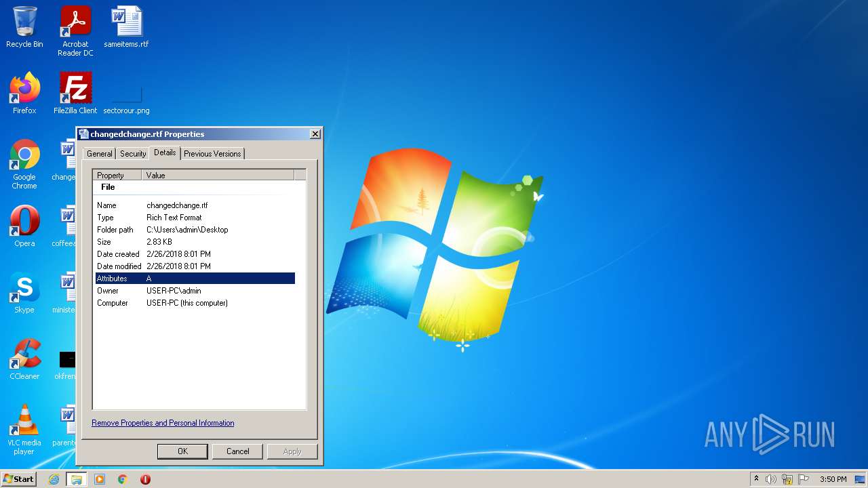
Task: Click the Value column header
Action: [x=218, y=175]
